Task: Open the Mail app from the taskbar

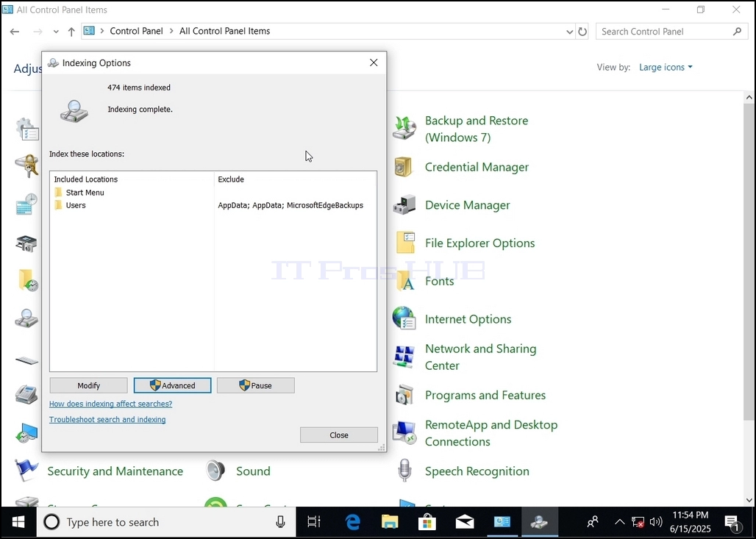Action: 464,522
